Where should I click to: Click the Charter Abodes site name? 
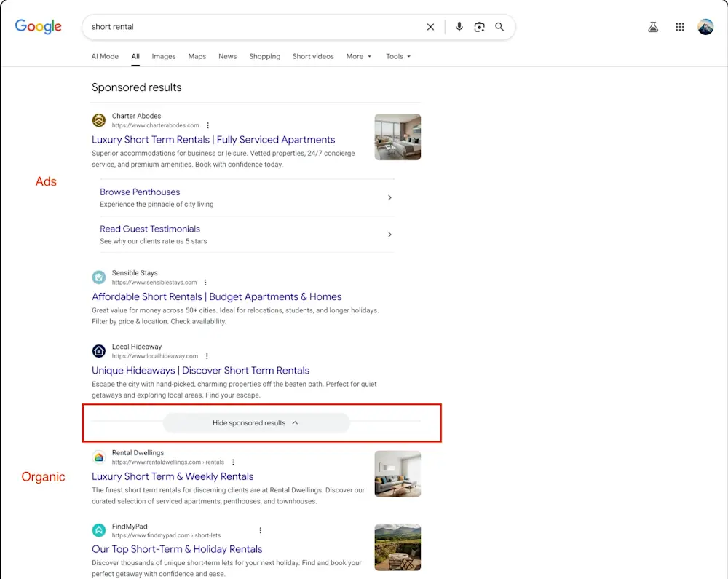pos(137,116)
